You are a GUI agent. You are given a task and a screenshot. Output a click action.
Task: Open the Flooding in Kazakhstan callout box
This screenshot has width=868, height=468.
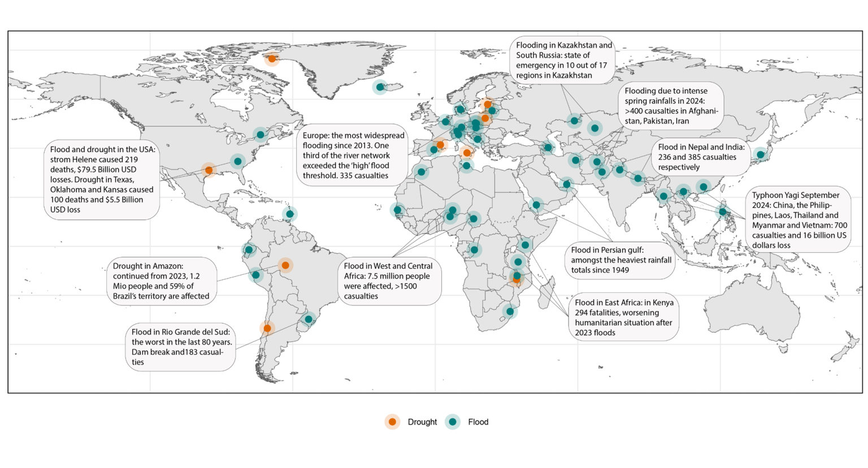(562, 60)
